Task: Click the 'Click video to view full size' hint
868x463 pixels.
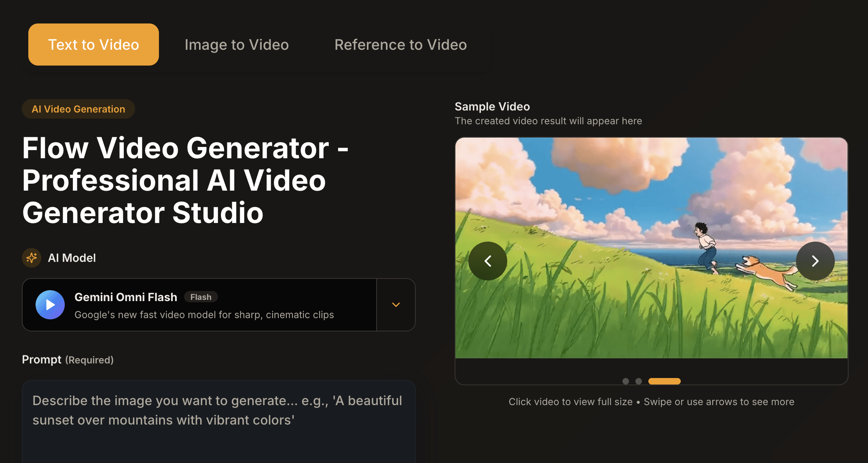Action: (x=571, y=402)
